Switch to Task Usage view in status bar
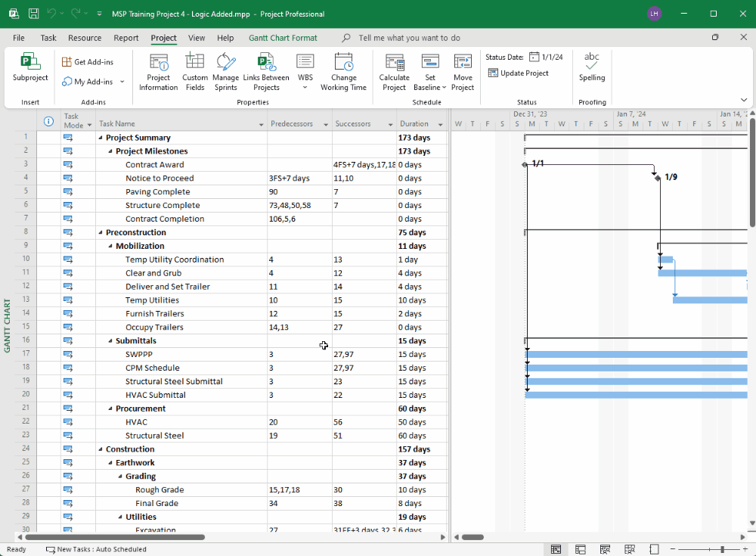The height and width of the screenshot is (556, 756). point(581,549)
